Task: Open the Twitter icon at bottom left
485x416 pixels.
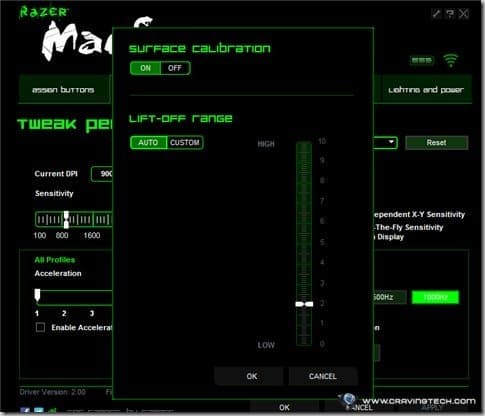Action: pos(39,411)
